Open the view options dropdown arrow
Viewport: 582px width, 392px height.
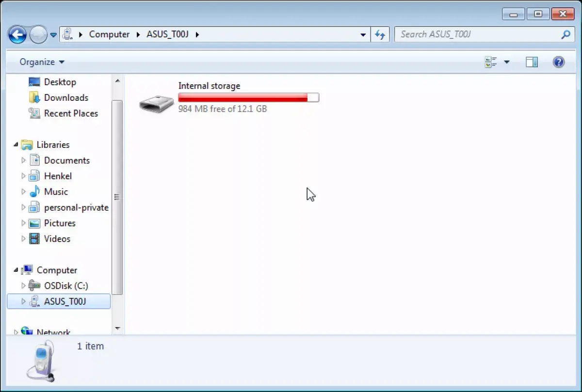pos(507,62)
